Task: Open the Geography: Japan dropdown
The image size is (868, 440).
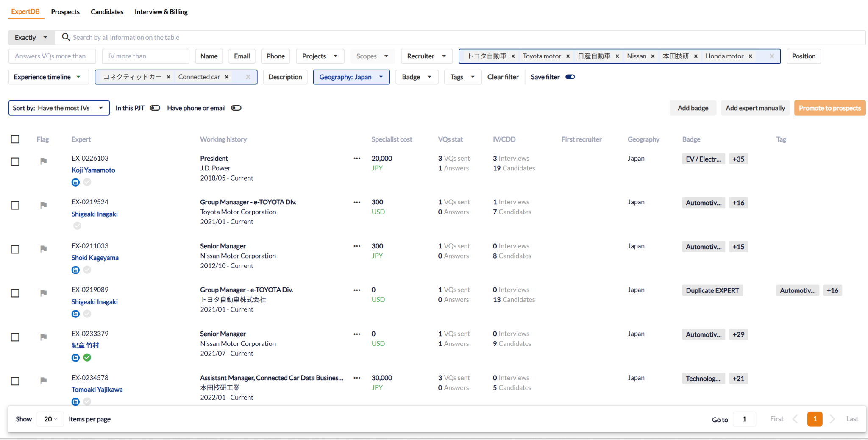Action: (x=351, y=77)
